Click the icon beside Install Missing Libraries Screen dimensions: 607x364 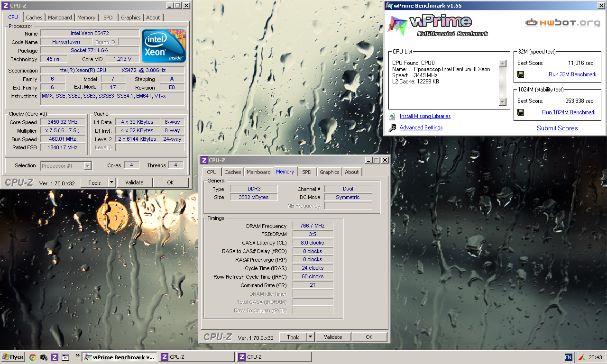(x=392, y=116)
